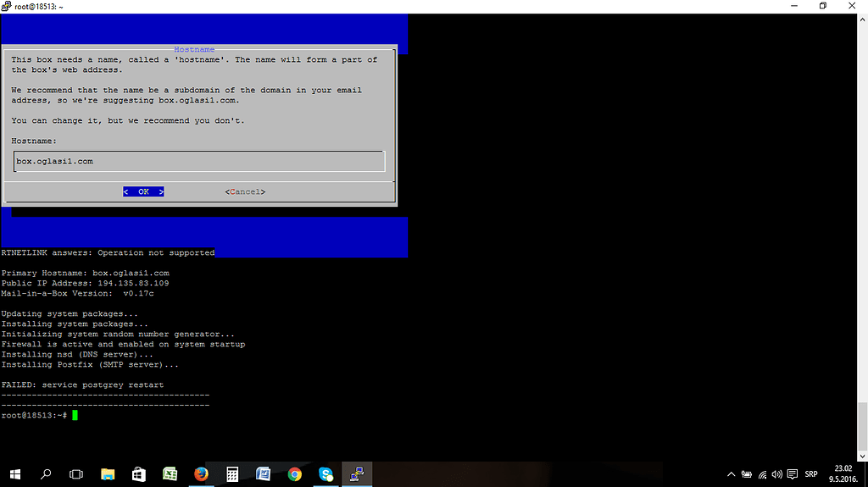Open the Windows Store taskbar icon

point(138,474)
